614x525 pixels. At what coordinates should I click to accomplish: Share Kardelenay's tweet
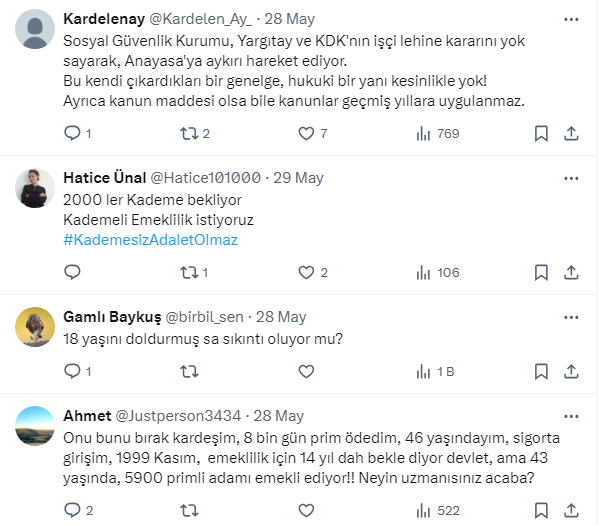click(x=571, y=133)
